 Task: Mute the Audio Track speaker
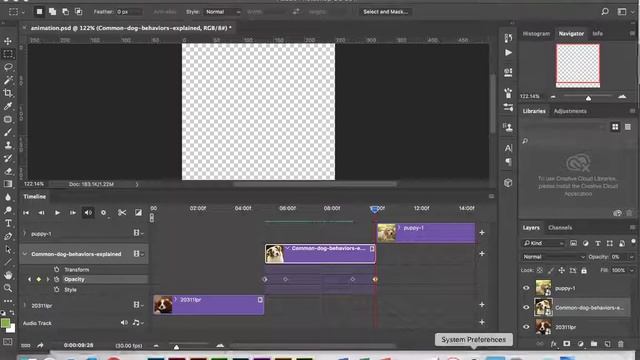[124, 323]
